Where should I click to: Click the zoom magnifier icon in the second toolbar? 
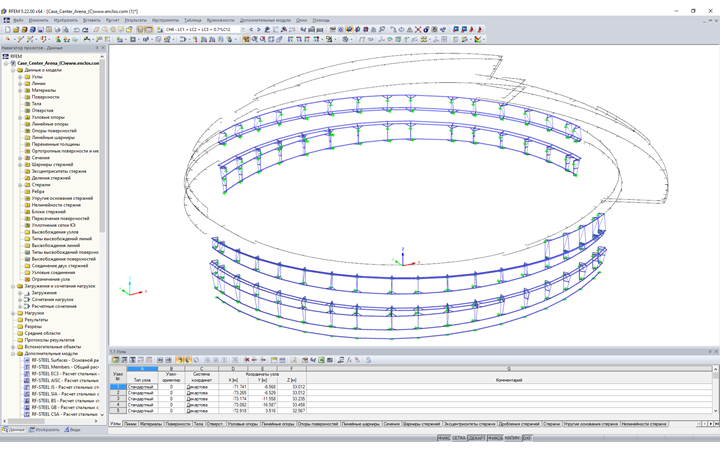[x=254, y=39]
